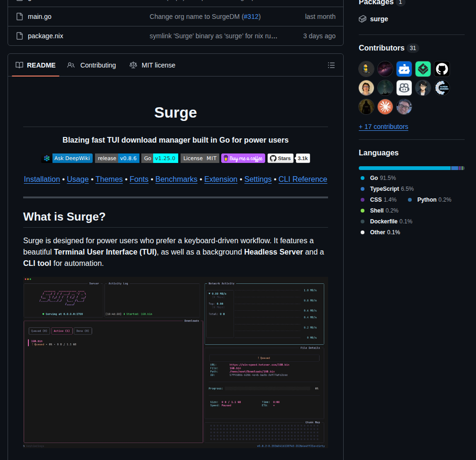Click the book icon on README tab

point(19,65)
